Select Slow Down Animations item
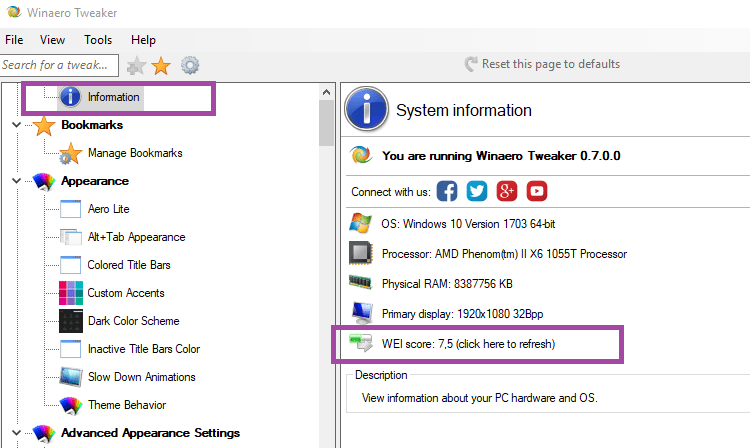Screen dimensions: 750x448 click(x=142, y=377)
